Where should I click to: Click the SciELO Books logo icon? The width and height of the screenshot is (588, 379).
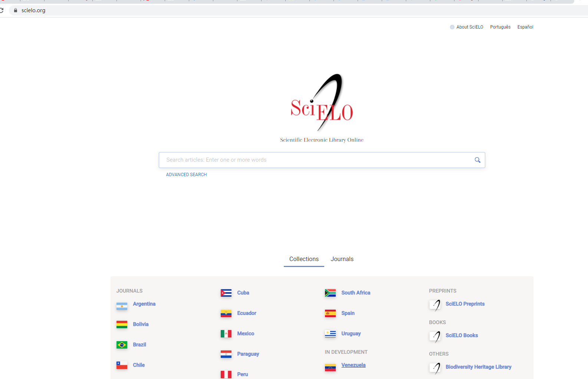tap(435, 336)
